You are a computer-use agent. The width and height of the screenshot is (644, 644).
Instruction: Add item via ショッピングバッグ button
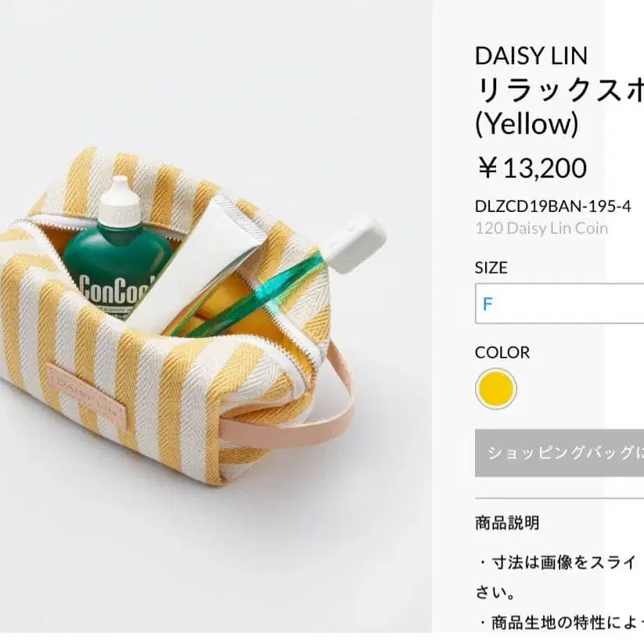click(x=559, y=453)
